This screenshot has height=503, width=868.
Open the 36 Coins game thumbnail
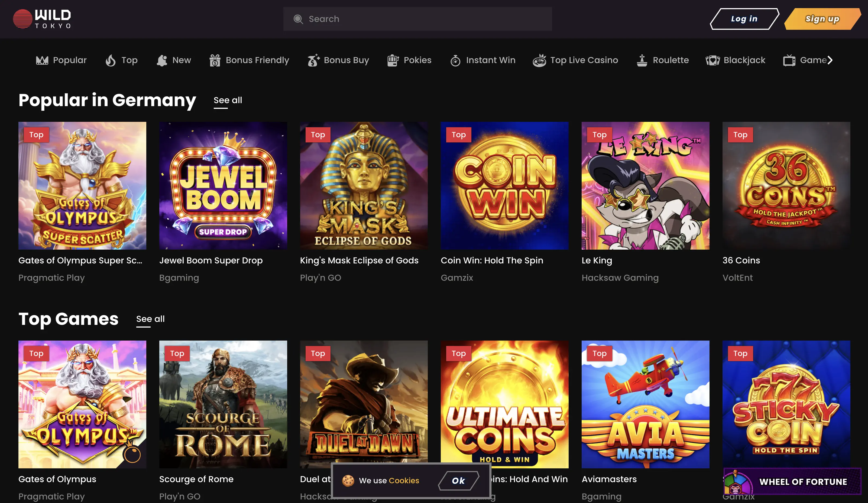tap(786, 185)
